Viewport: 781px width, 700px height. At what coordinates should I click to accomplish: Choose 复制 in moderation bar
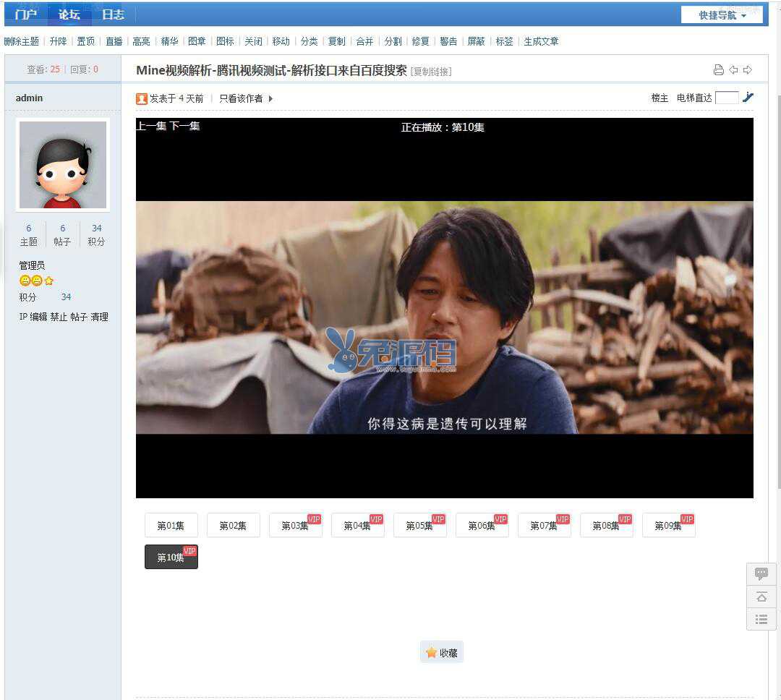click(x=337, y=41)
